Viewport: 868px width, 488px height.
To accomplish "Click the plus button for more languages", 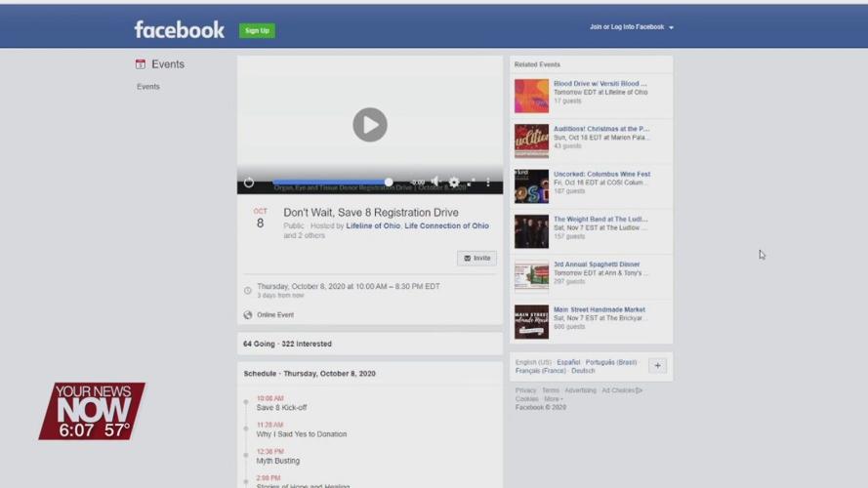I will tap(657, 366).
